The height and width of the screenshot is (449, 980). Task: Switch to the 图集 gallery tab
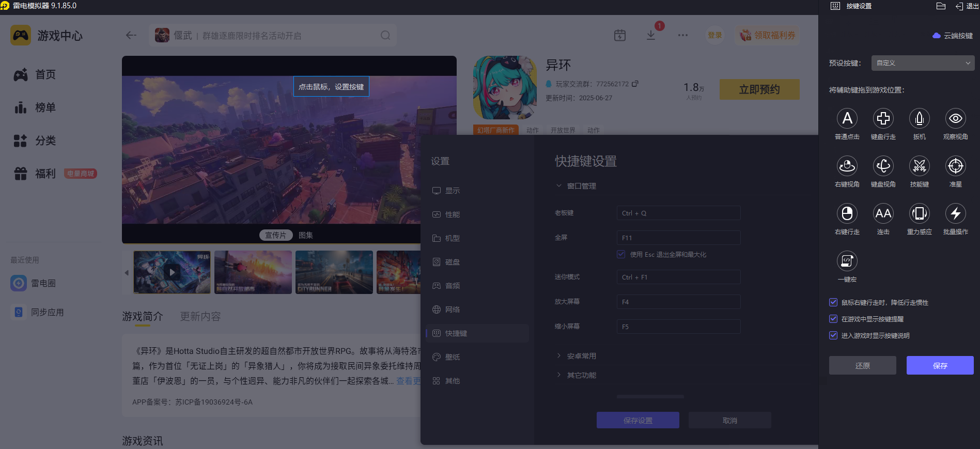tap(306, 235)
